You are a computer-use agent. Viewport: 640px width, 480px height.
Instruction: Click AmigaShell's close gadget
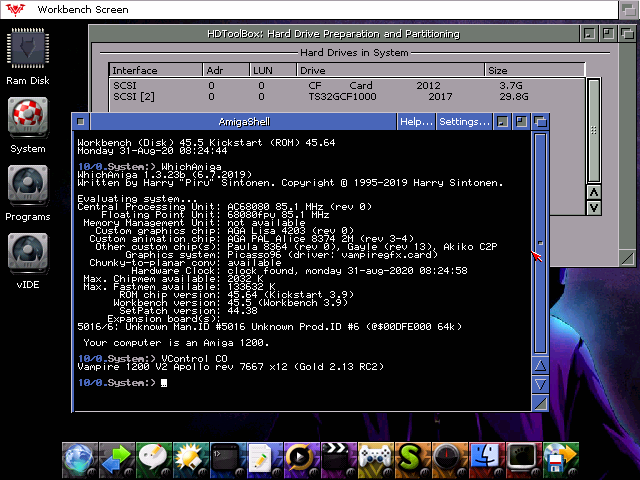click(81, 122)
